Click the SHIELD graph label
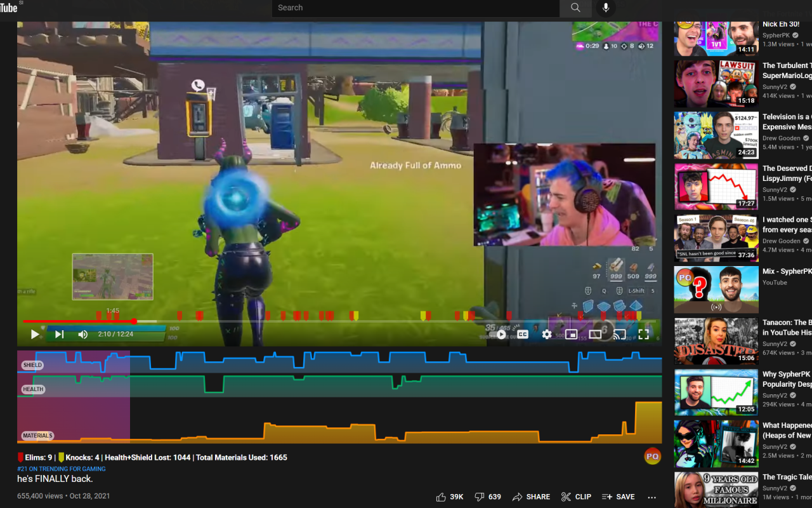 [32, 365]
